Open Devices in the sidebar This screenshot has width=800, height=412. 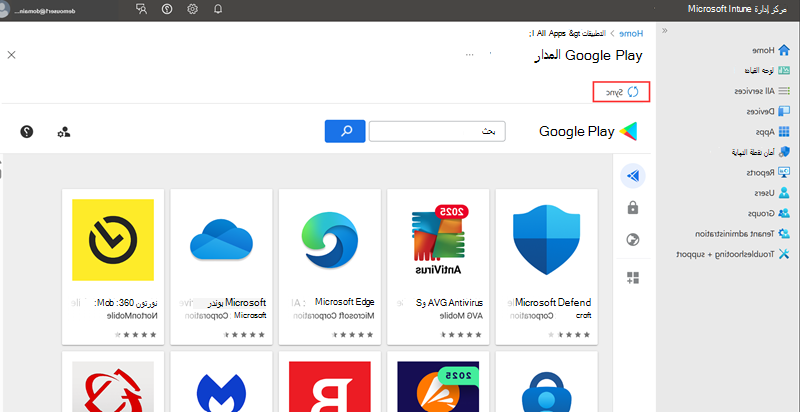[x=768, y=111]
